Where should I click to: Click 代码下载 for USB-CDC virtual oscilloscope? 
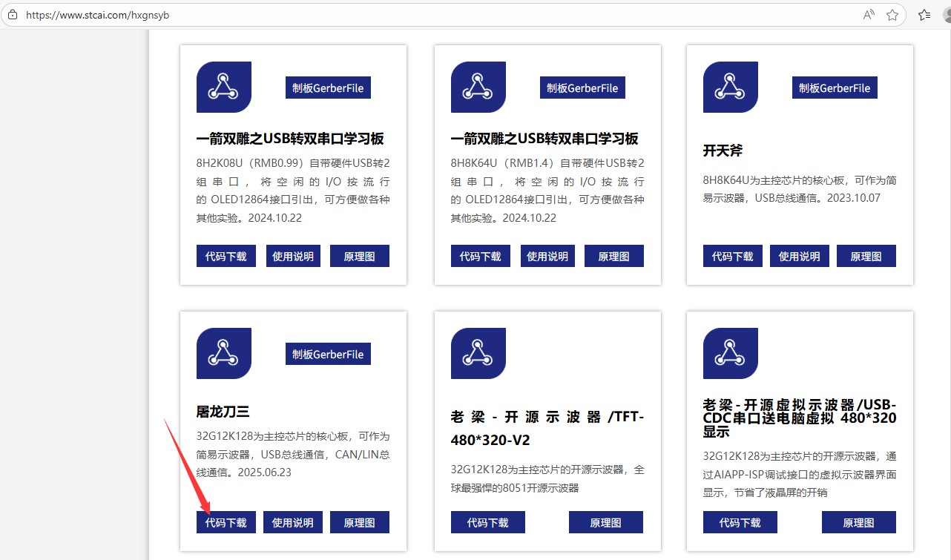pyautogui.click(x=740, y=522)
